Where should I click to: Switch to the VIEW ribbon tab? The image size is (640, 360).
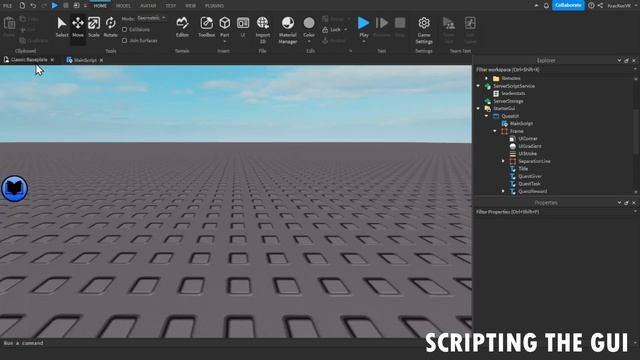coord(190,6)
